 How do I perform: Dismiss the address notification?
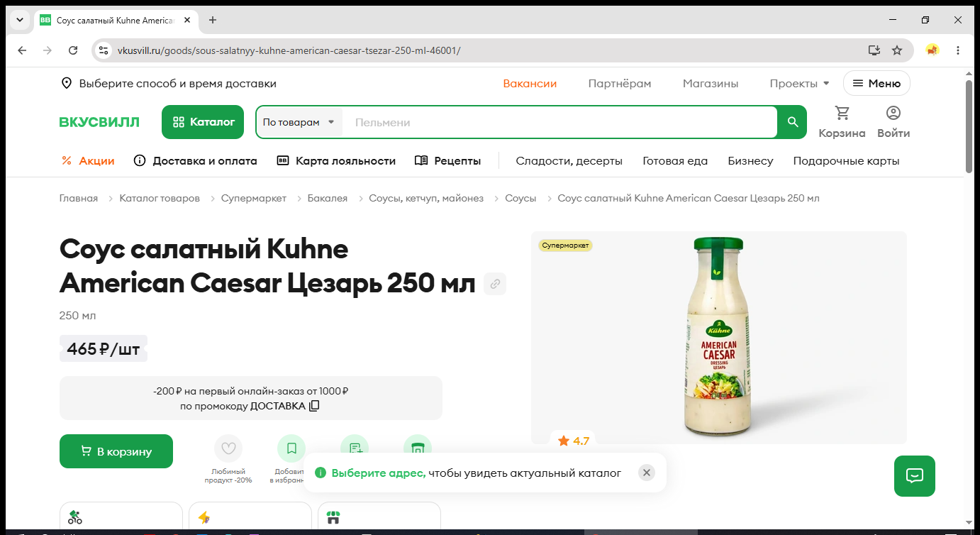point(646,473)
